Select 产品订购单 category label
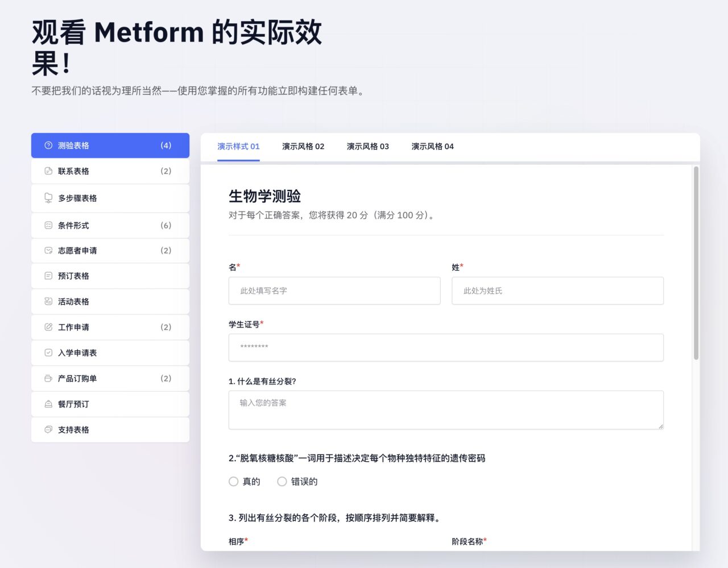728x568 pixels. coord(77,379)
